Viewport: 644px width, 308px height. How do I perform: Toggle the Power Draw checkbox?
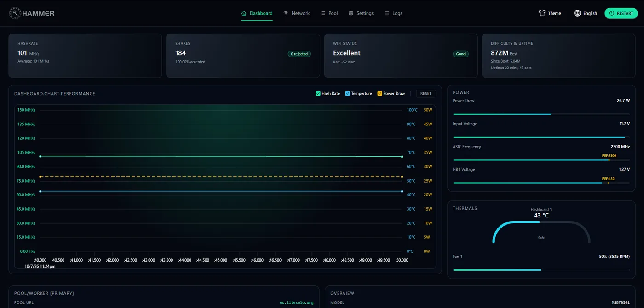379,93
